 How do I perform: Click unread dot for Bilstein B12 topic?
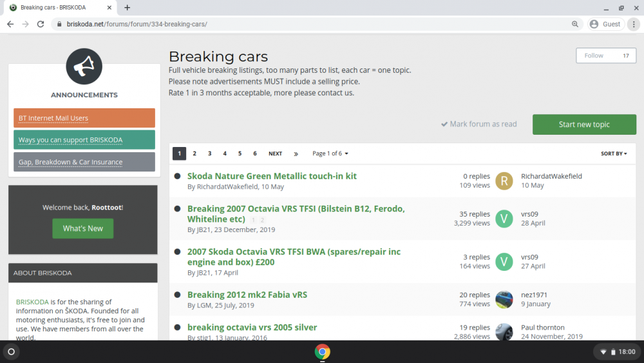[178, 208]
